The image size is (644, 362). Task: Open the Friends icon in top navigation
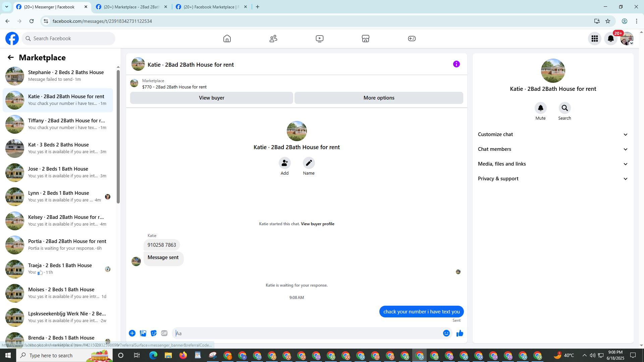[273, 39]
